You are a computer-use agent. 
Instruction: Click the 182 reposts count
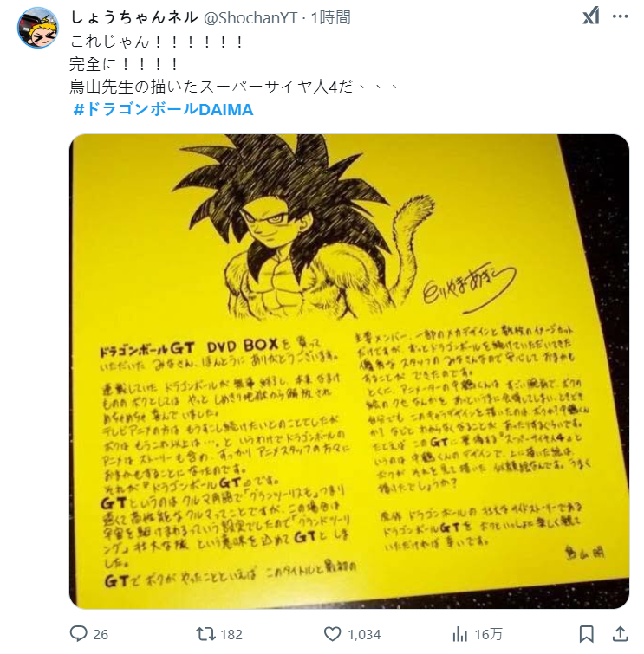(x=231, y=634)
